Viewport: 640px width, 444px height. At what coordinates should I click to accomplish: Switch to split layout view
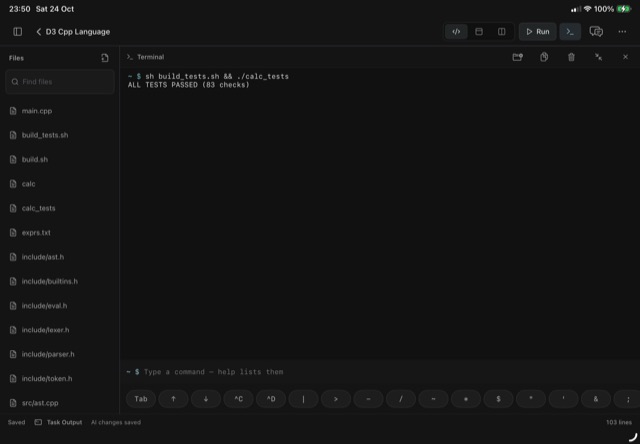pos(502,31)
